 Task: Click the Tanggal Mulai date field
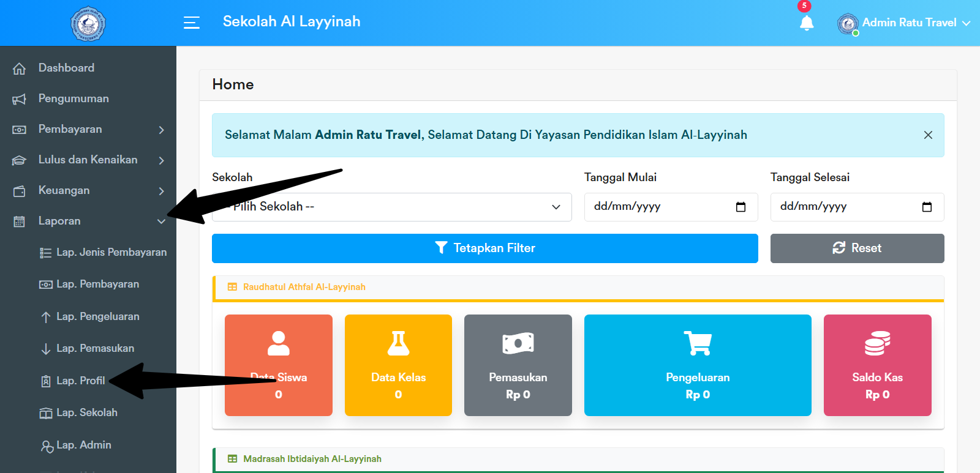point(671,207)
